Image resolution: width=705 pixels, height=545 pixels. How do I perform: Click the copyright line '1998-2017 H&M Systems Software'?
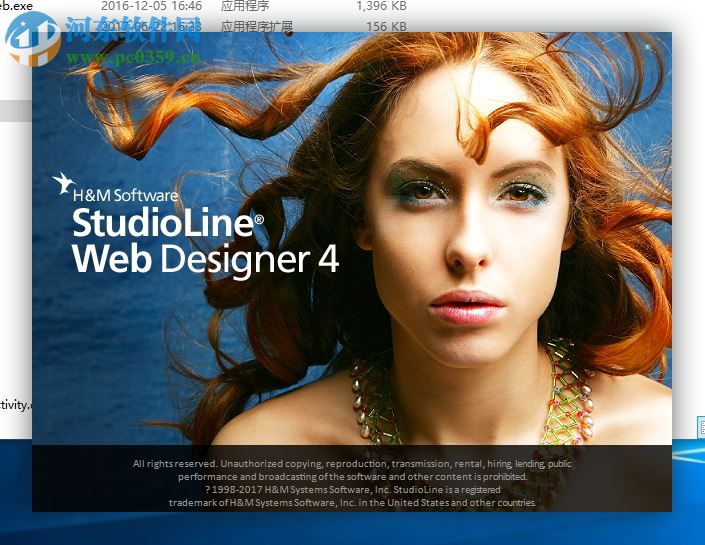(352, 490)
